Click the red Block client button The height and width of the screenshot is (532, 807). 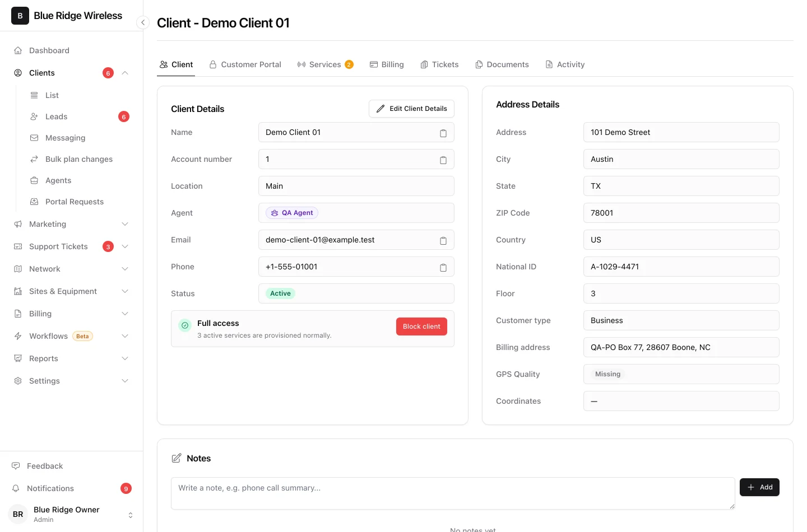pyautogui.click(x=421, y=326)
